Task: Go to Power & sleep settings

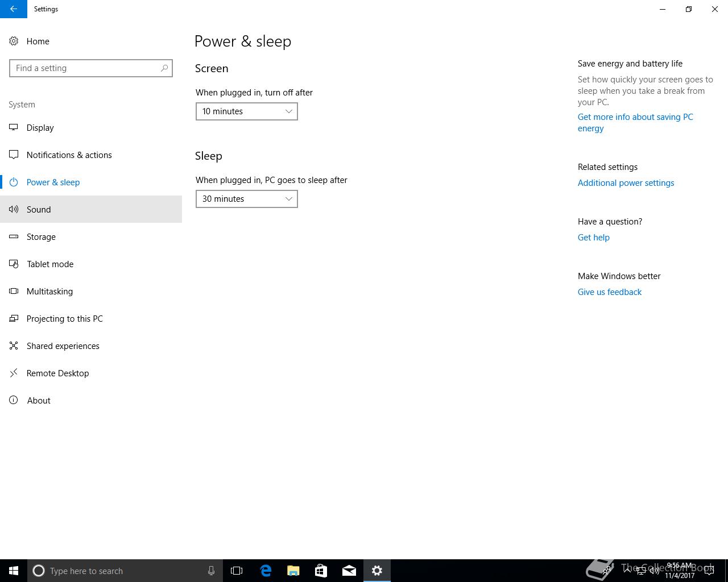Action: pyautogui.click(x=91, y=182)
